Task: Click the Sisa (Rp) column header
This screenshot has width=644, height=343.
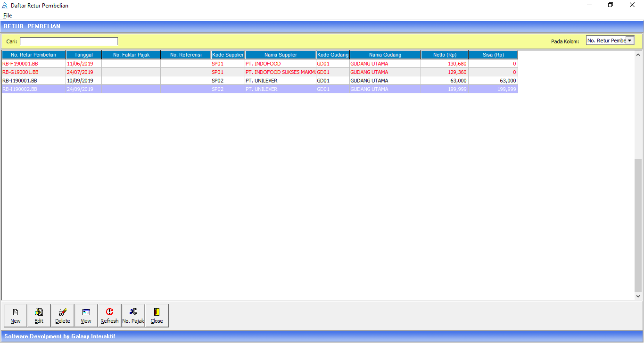Action: click(493, 55)
